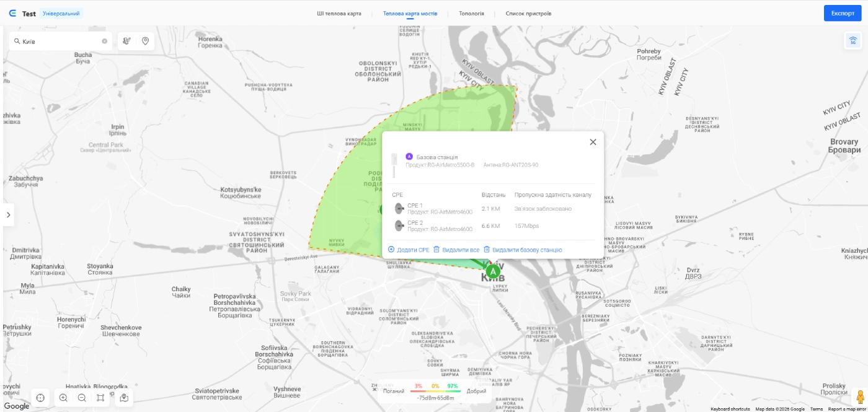Zoom out with the minus magnifier
868x412 pixels.
point(82,398)
